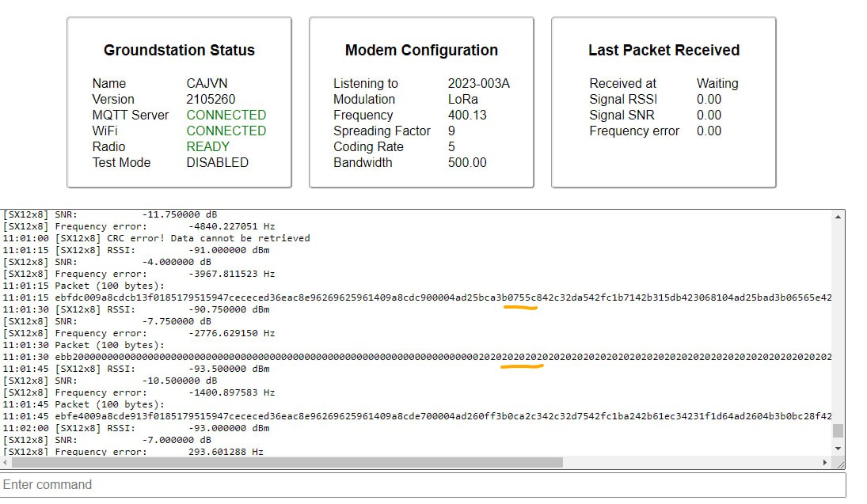867x504 pixels.
Task: Click the Frequency 400.13 value
Action: [x=467, y=115]
